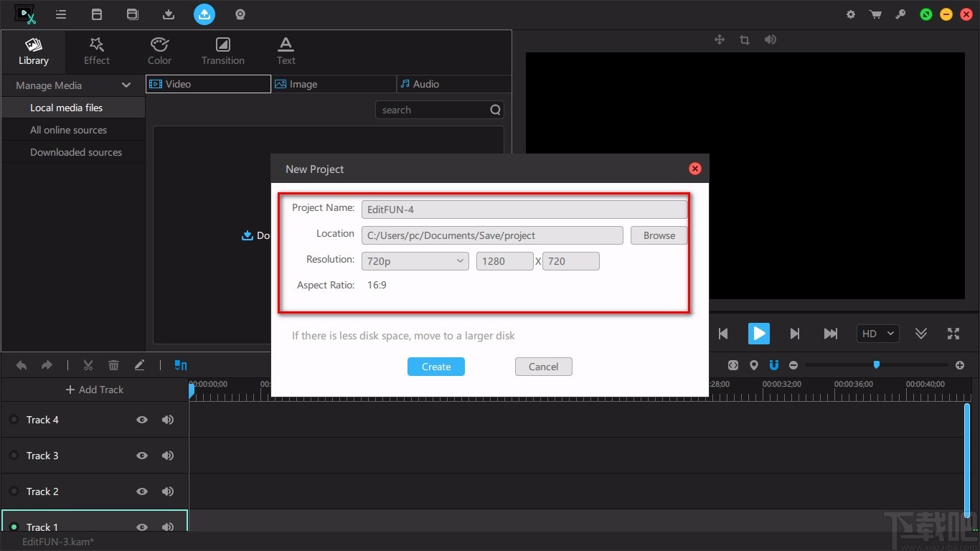Click the scissors split tool in timeline toolbar

coord(88,365)
